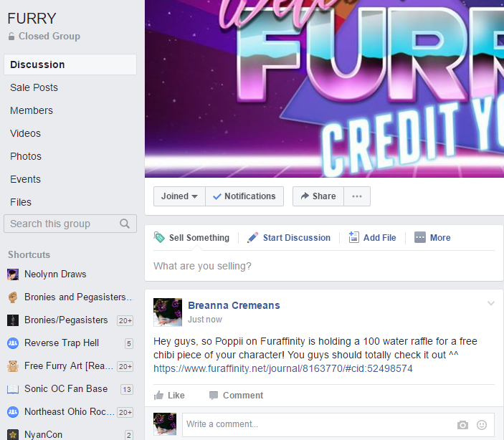Open the emoji smiley picker in comment box
The image size is (504, 440).
click(482, 425)
